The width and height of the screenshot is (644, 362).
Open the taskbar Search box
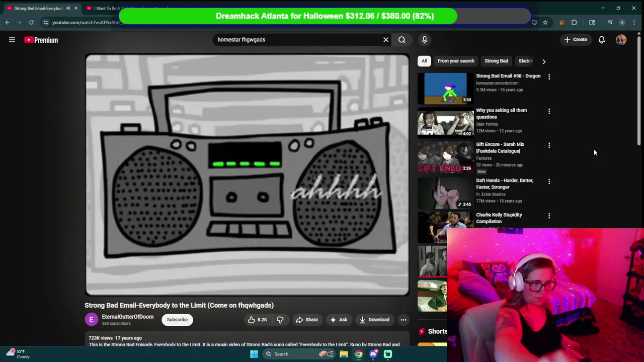pos(300,354)
